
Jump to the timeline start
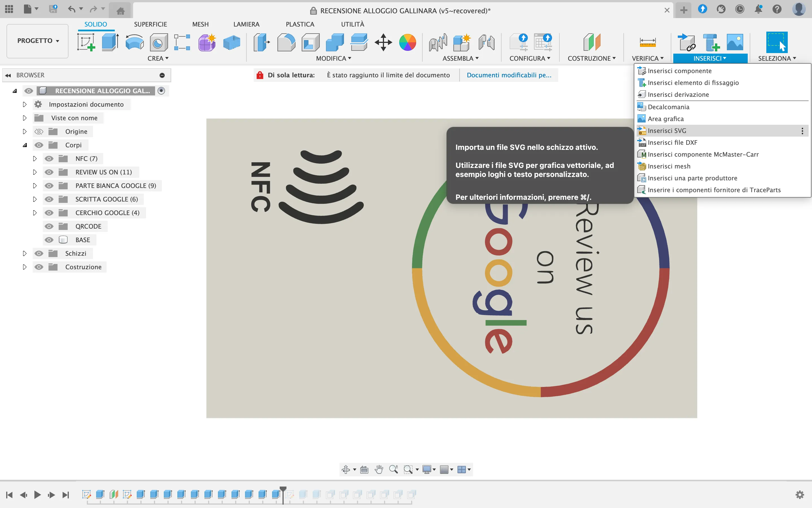point(9,494)
